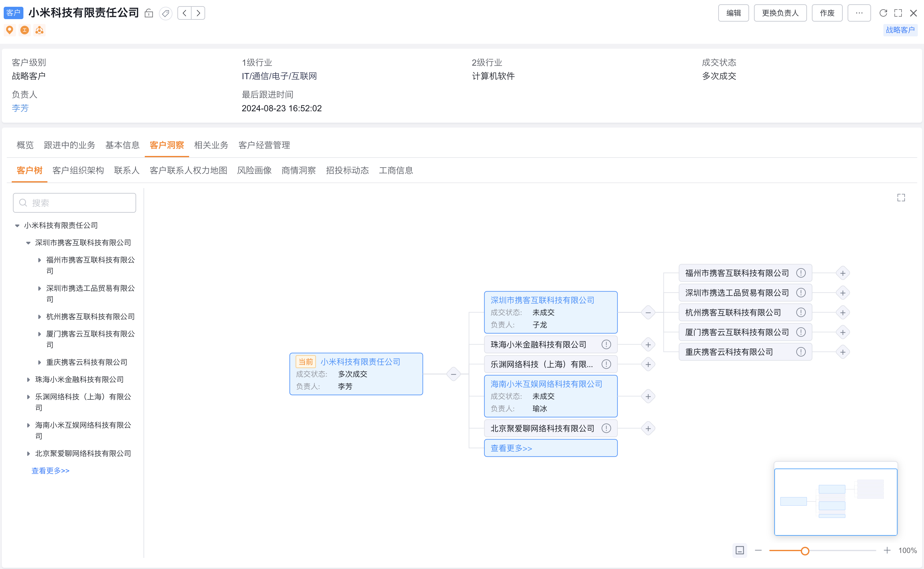The height and width of the screenshot is (569, 924).
Task: Zoom out the tree with minus icon
Action: coord(758,551)
